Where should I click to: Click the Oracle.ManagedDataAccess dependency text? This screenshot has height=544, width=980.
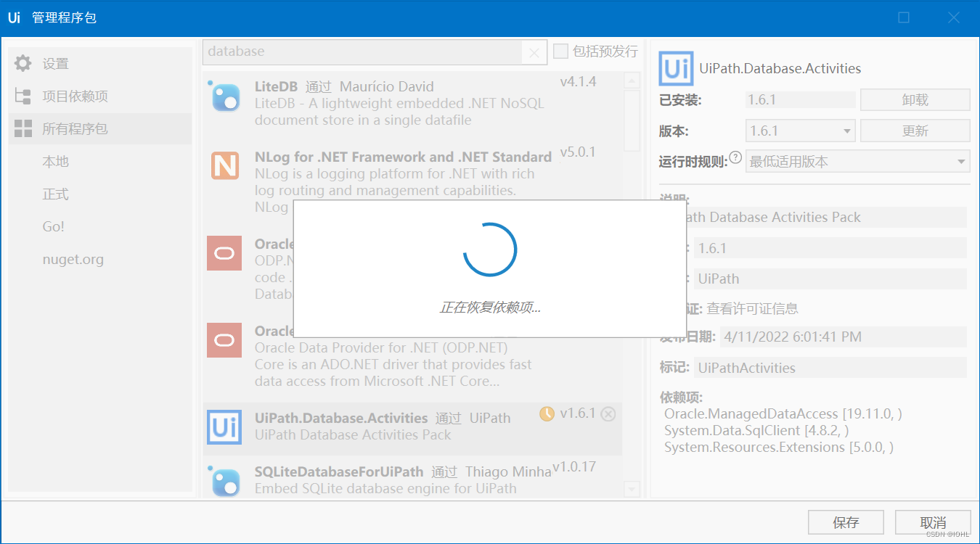783,413
